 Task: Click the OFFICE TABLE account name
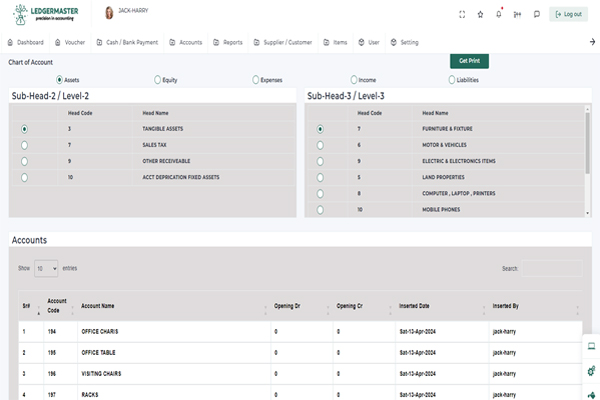pyautogui.click(x=98, y=353)
